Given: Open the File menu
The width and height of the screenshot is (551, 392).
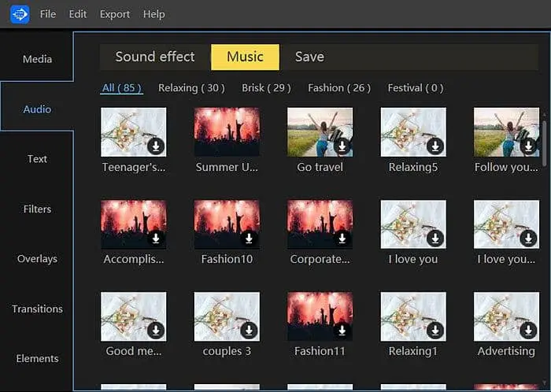Looking at the screenshot, I should coord(48,14).
